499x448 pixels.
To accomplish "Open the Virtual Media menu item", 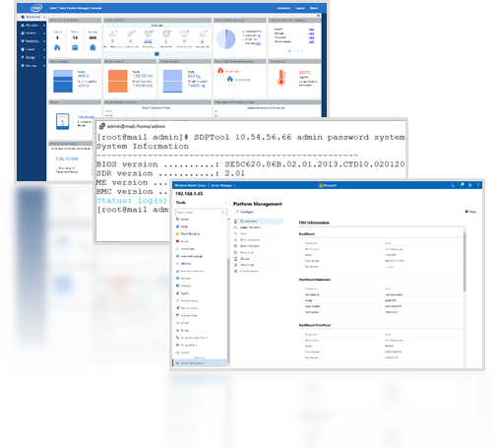I will [x=258, y=265].
